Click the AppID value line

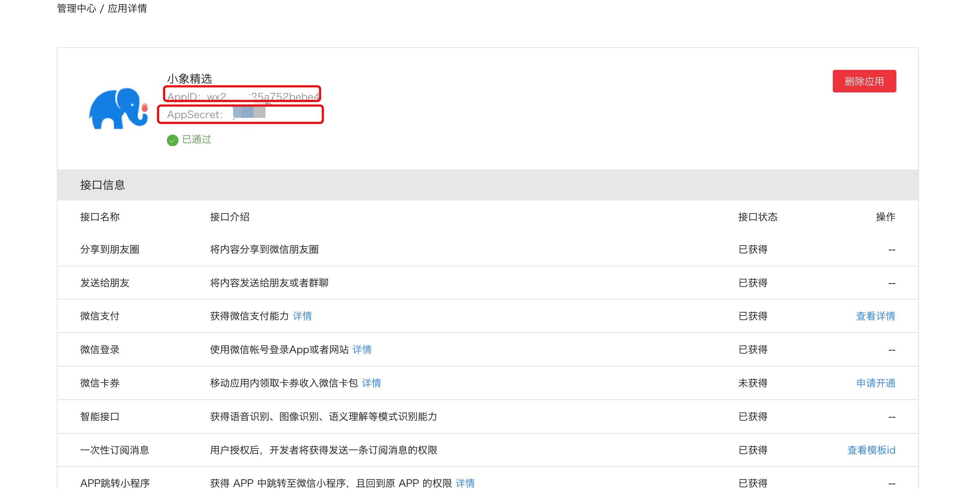pyautogui.click(x=243, y=97)
